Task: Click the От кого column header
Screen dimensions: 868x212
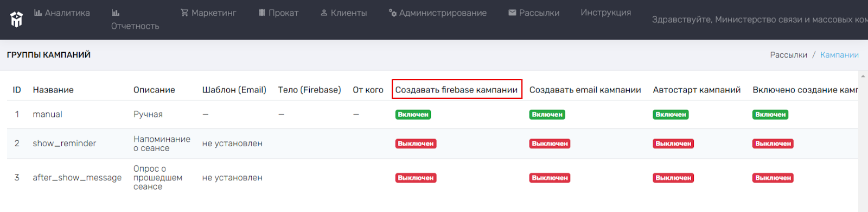Action: click(x=368, y=90)
